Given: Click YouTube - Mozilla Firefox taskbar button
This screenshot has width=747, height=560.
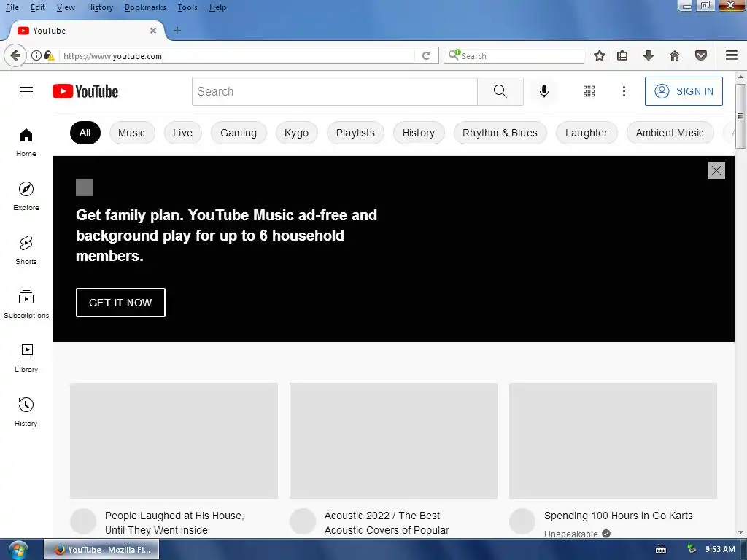Looking at the screenshot, I should coord(101,550).
